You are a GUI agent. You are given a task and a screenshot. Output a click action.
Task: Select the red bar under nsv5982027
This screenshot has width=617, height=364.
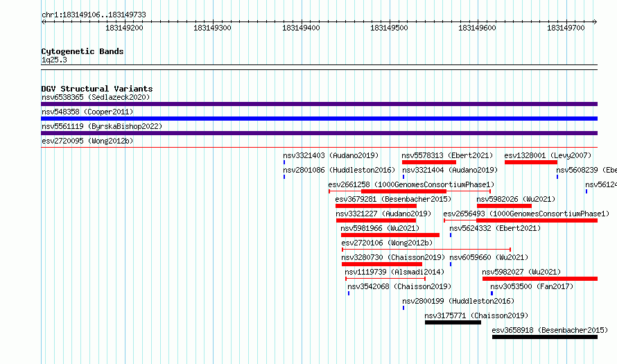click(540, 279)
